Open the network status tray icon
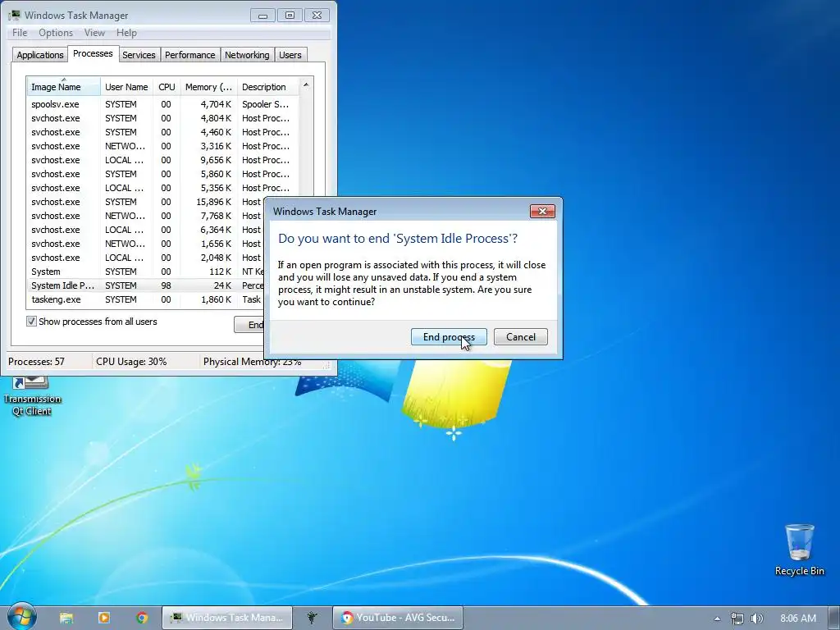Image resolution: width=840 pixels, height=630 pixels. pos(737,619)
